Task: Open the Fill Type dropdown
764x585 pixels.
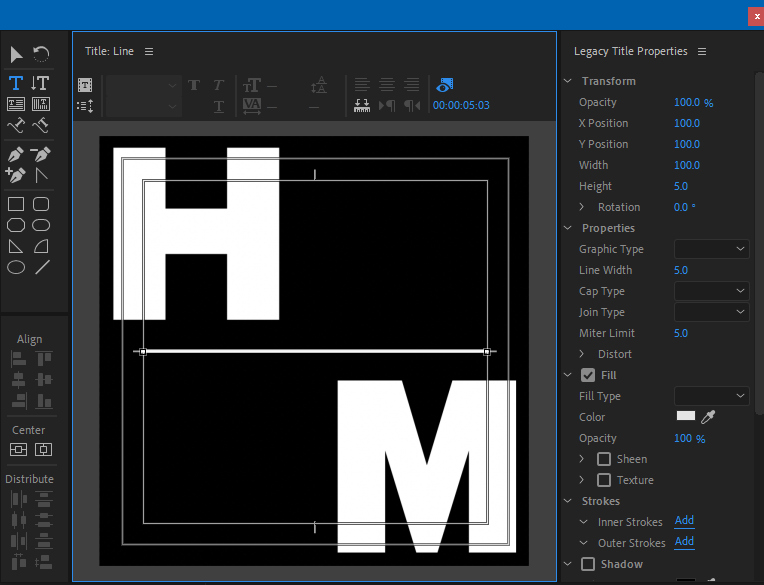Action: pyautogui.click(x=711, y=396)
